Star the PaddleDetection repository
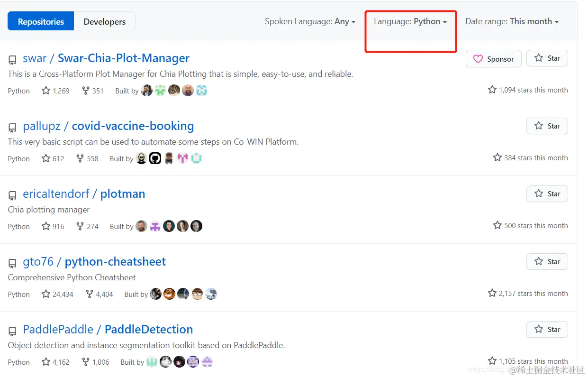Image resolution: width=588 pixels, height=378 pixels. coord(547,330)
